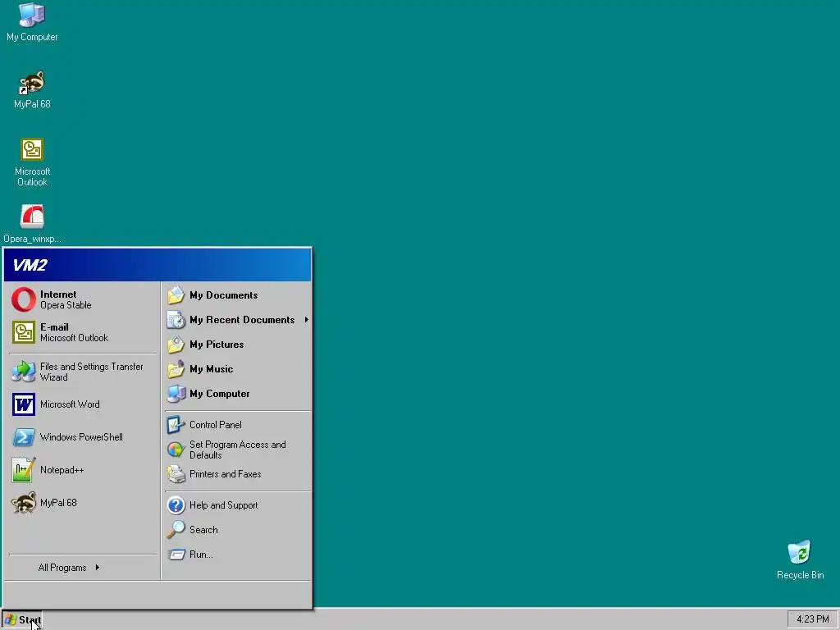Screen dimensions: 840x630
Task: Open the Run... dialog
Action: [x=237, y=555]
